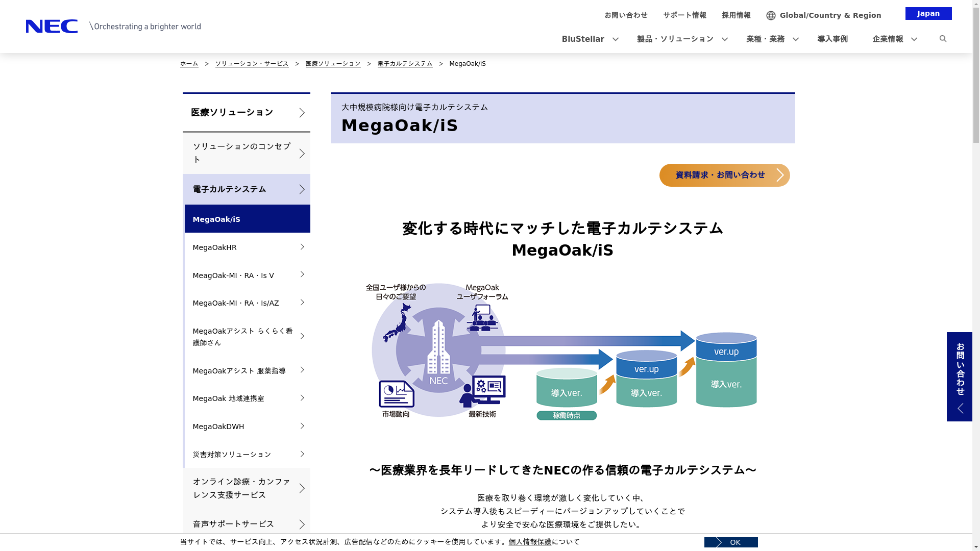The height and width of the screenshot is (551, 980).
Task: Open the 導入事例 navigation item
Action: click(832, 39)
